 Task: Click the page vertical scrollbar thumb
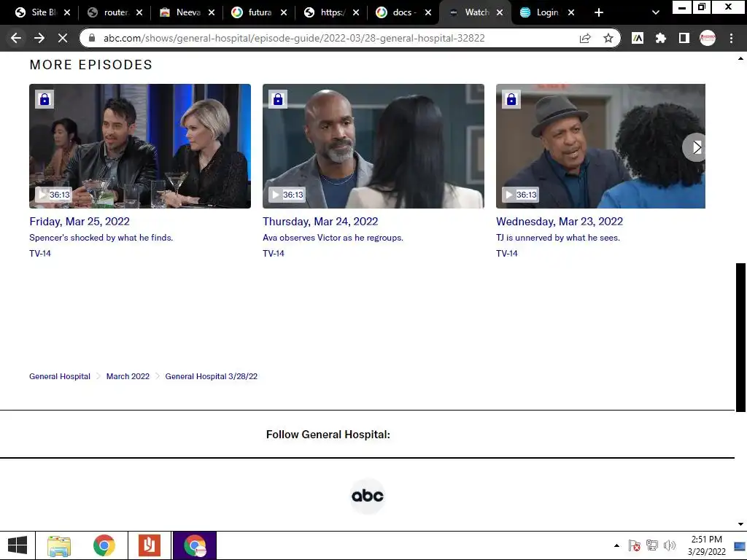[x=741, y=337]
